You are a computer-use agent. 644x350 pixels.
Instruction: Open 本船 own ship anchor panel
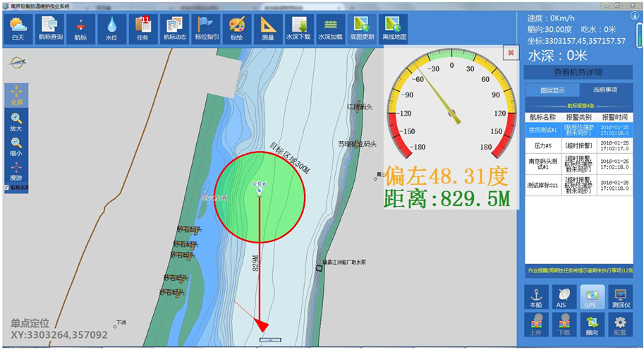click(x=536, y=296)
